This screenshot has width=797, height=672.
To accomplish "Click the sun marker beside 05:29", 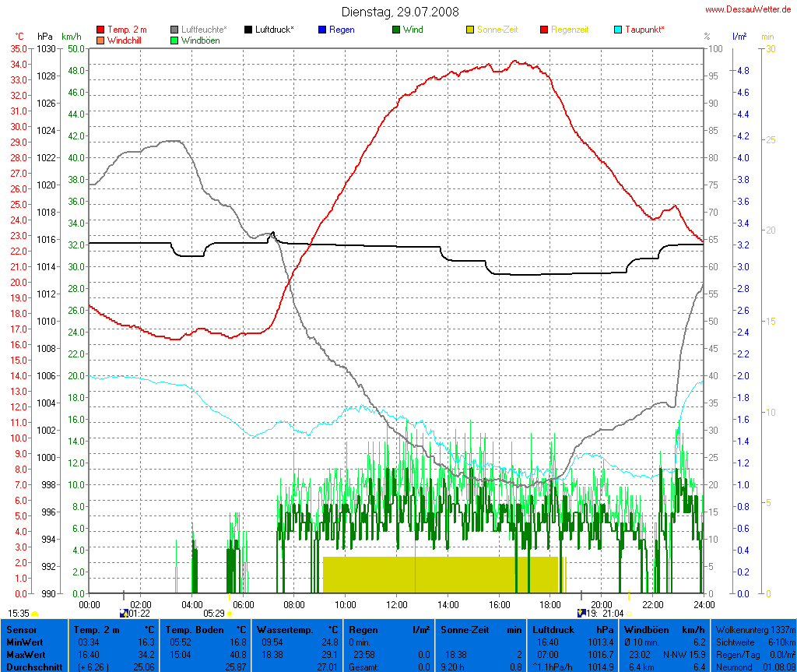I will (x=229, y=614).
